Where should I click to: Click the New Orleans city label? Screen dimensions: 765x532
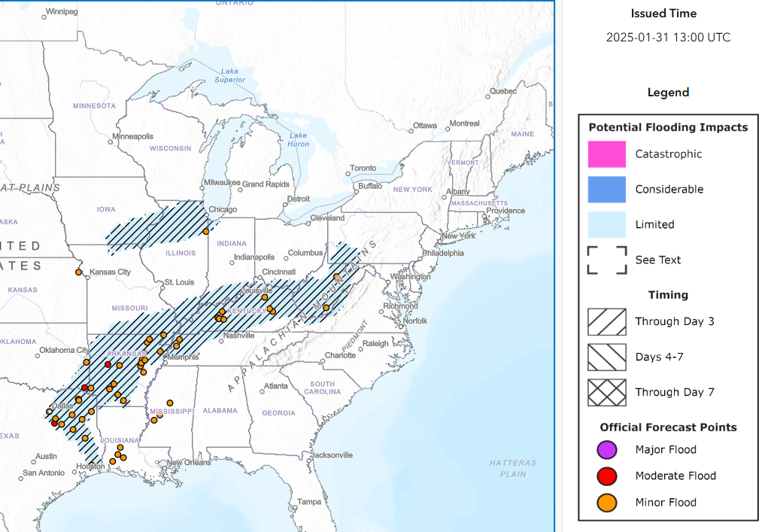click(189, 462)
